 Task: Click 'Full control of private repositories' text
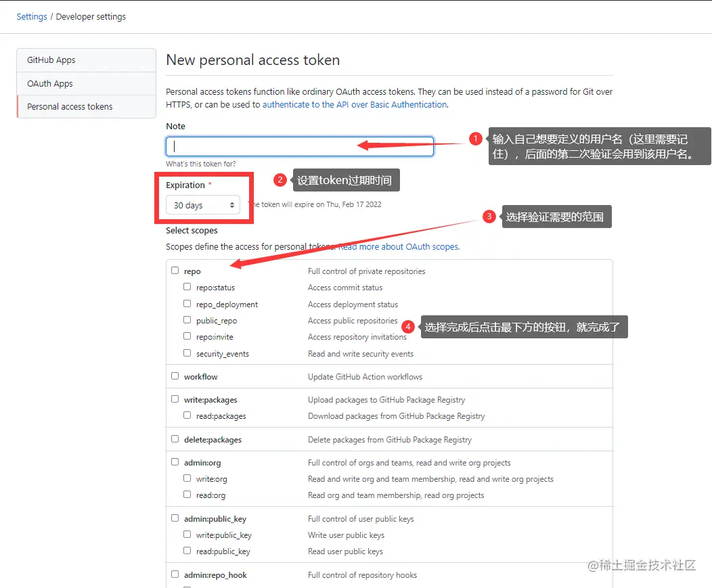coord(366,271)
